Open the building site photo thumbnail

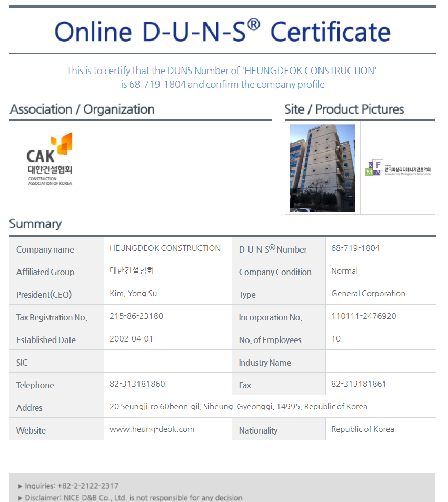click(322, 168)
